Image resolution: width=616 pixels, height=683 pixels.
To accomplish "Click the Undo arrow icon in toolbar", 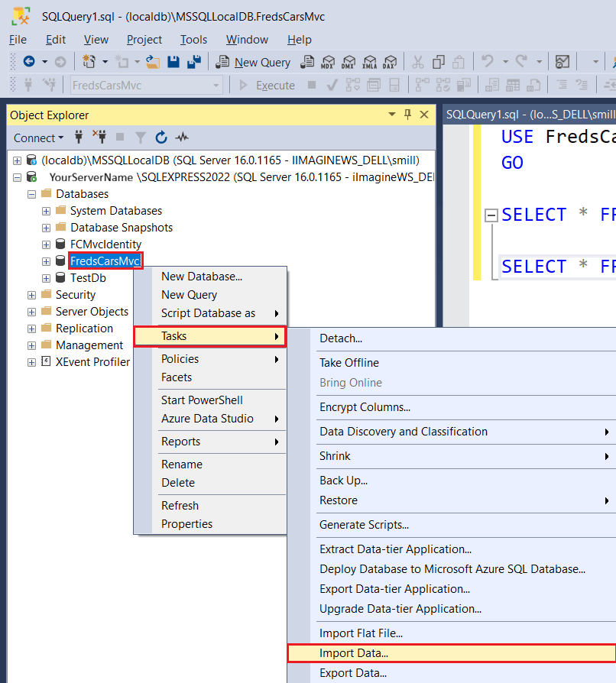I will coord(488,61).
